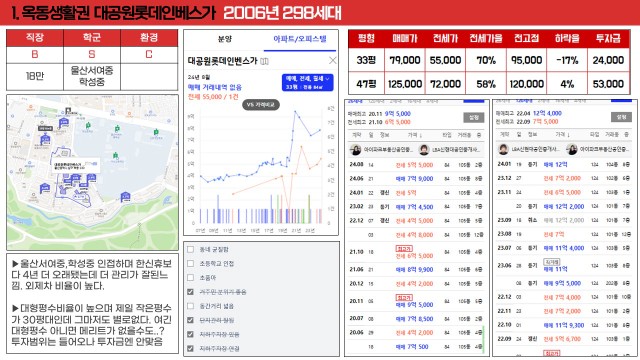640x360 pixels.
Task: Click the 최고가 badge on the 21.10 row
Action: click(x=404, y=249)
